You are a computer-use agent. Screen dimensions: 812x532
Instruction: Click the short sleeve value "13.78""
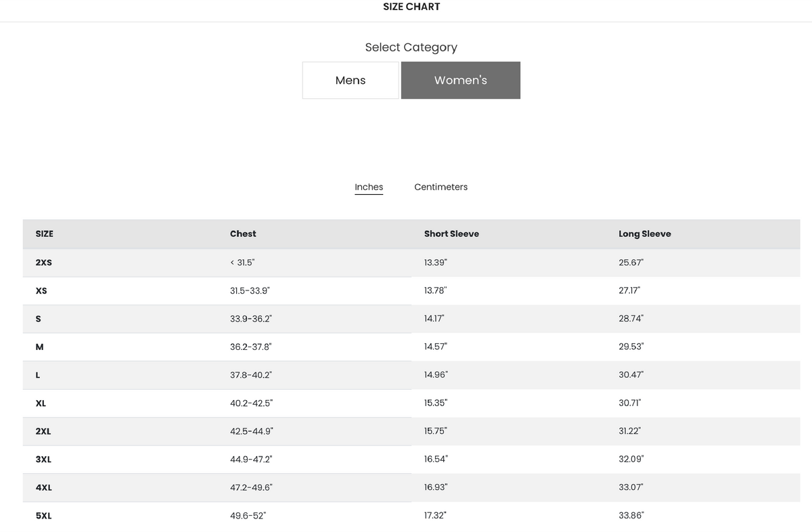click(x=436, y=290)
